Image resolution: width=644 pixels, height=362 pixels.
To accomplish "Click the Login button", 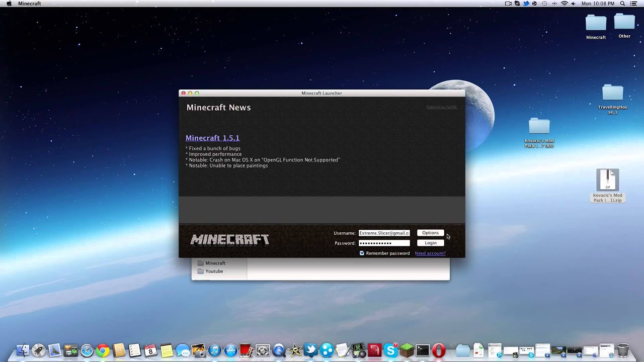I will (x=430, y=243).
